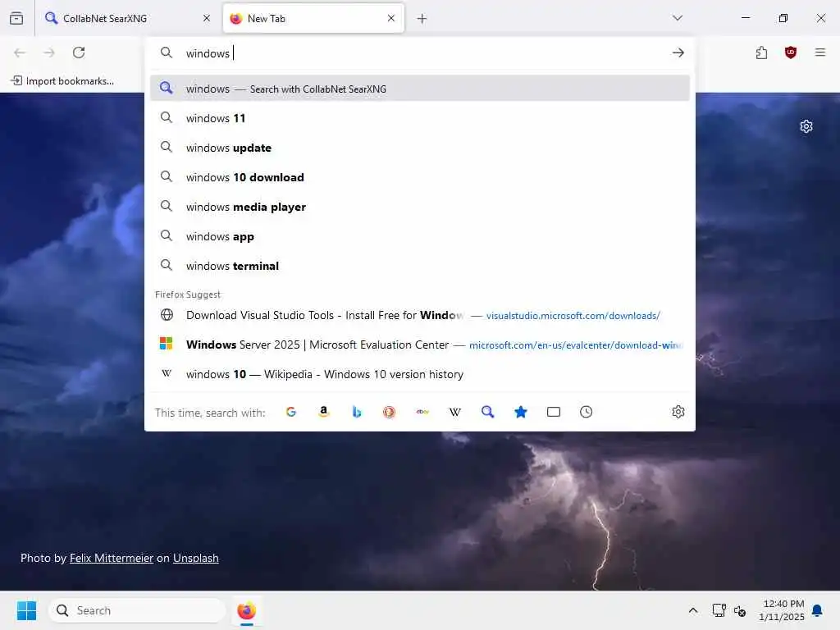
Task: Search with DuckDuckGo one-off icon
Action: point(390,412)
